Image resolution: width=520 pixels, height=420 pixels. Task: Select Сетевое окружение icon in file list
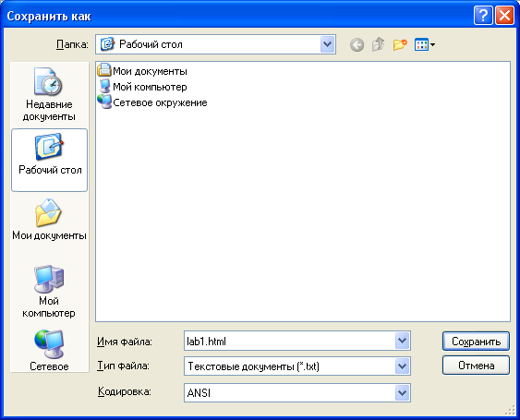[x=104, y=102]
